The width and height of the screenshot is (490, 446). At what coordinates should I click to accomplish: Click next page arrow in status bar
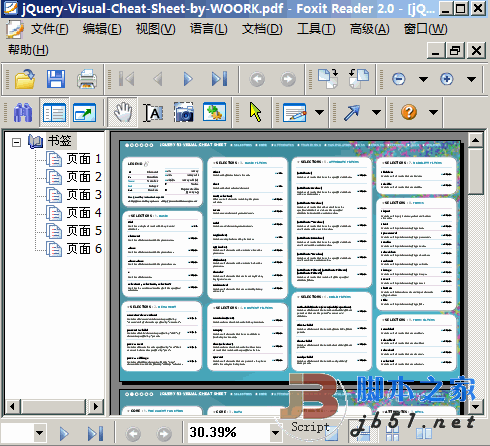[x=64, y=433]
